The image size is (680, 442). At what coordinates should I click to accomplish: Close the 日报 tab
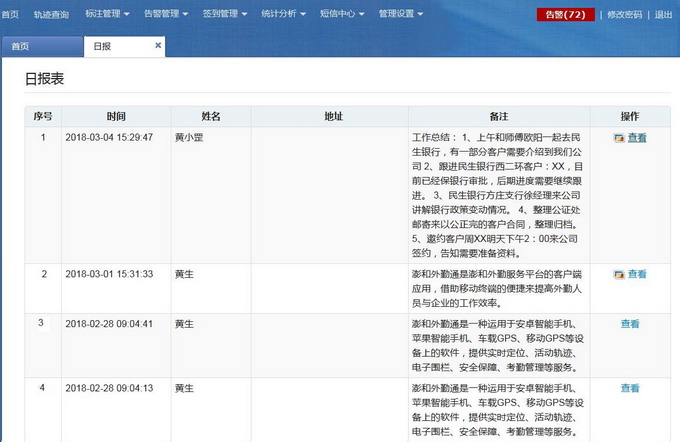click(158, 46)
